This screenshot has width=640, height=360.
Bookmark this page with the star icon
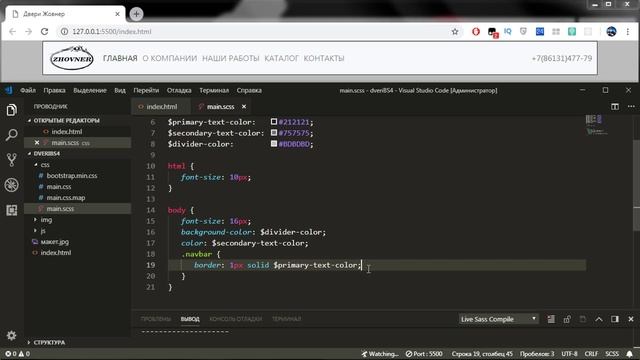click(455, 31)
